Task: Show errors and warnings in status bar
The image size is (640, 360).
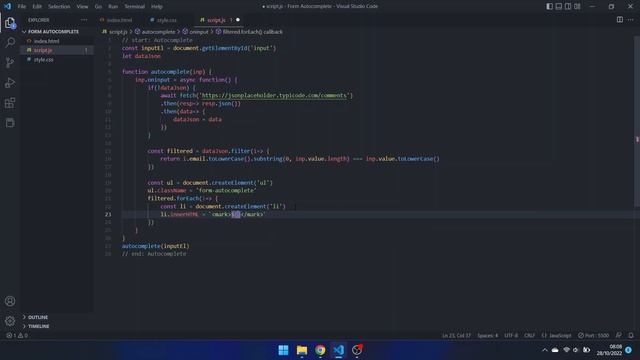Action: [17, 336]
